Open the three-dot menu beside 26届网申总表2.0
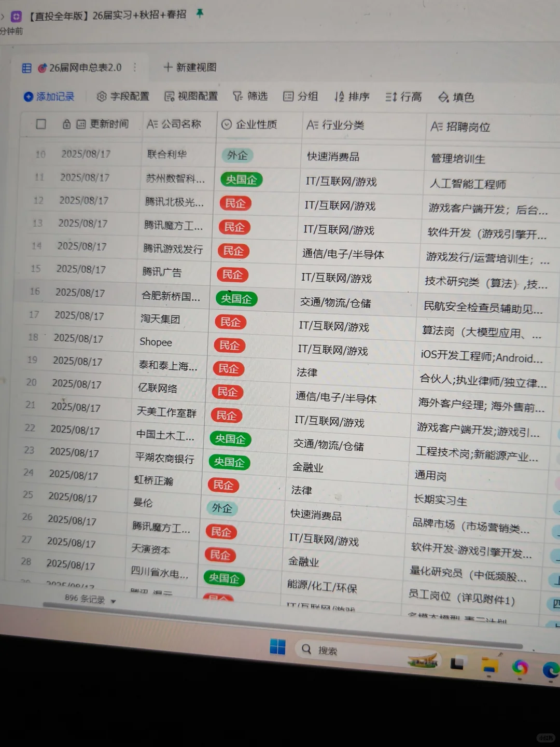 (135, 67)
